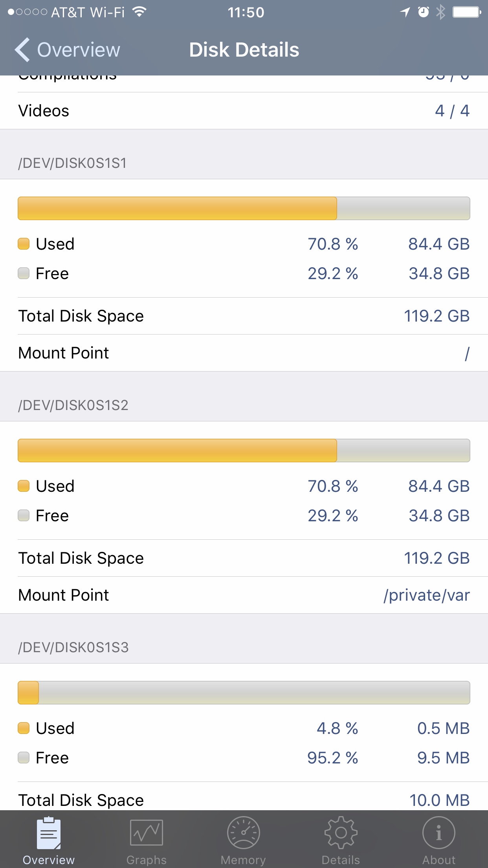Select the Videos row

[x=244, y=111]
